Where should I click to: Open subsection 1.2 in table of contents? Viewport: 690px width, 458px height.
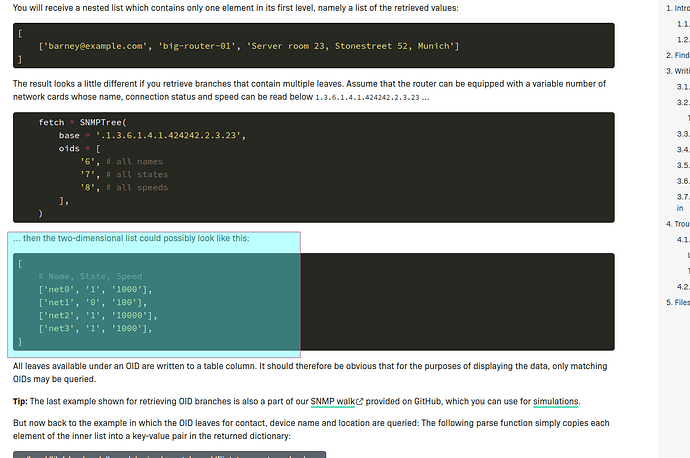click(681, 39)
